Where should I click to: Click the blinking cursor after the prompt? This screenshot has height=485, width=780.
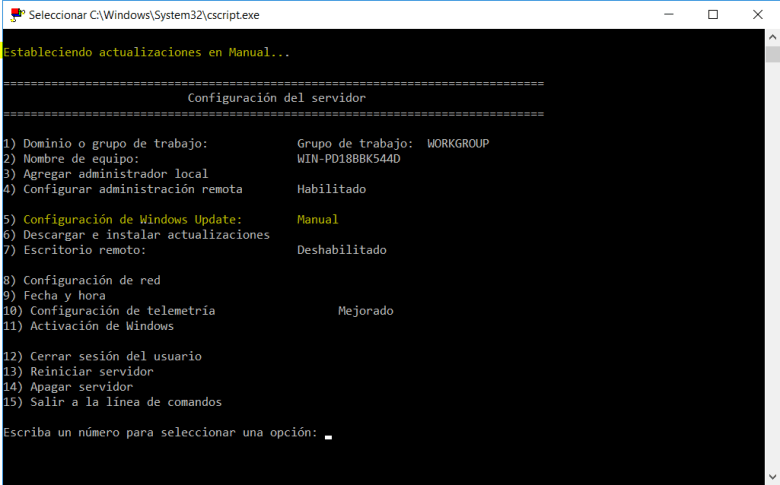pos(328,437)
